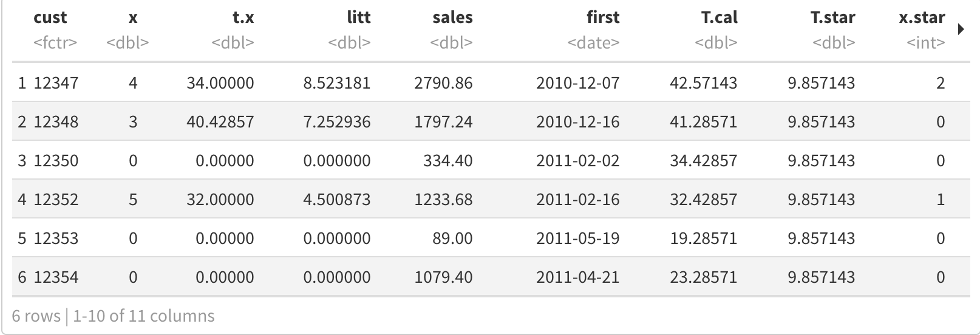Image resolution: width=980 pixels, height=335 pixels.
Task: Click customer ID 12347 cell
Action: click(56, 83)
